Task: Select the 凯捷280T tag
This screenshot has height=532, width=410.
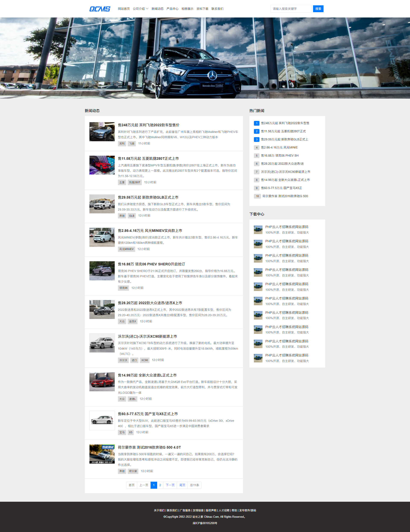Action: point(135,182)
